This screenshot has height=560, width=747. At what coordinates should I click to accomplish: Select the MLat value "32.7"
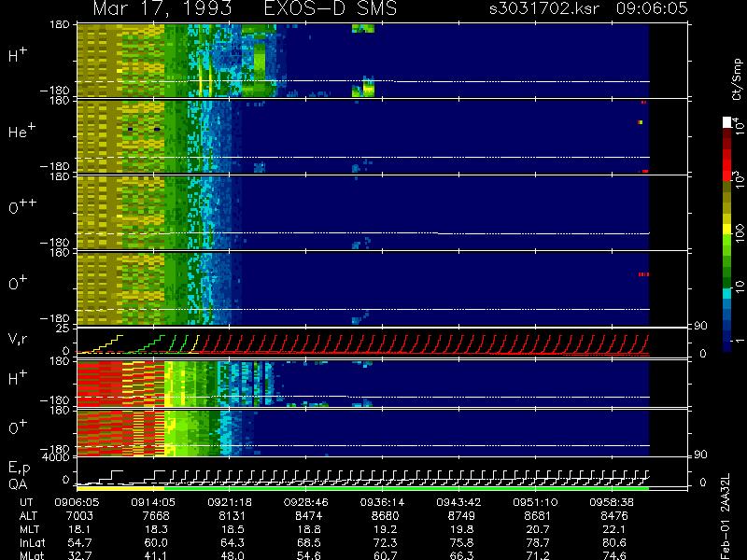[80, 555]
